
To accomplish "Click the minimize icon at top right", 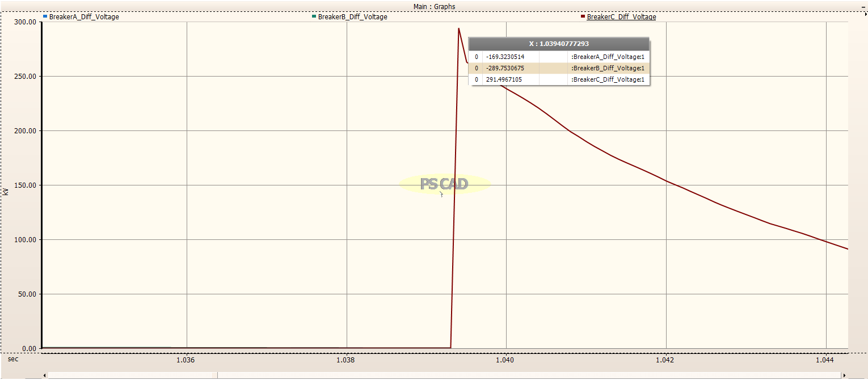I will click(x=863, y=6).
